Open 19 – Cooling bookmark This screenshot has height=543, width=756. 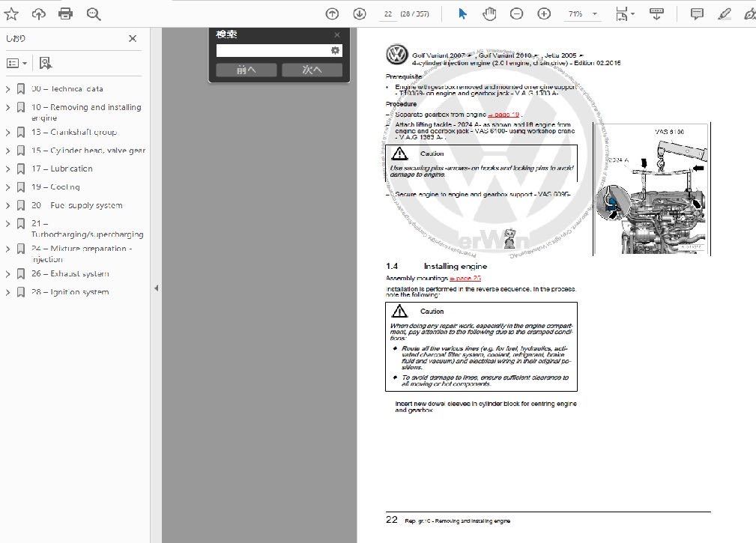(55, 187)
